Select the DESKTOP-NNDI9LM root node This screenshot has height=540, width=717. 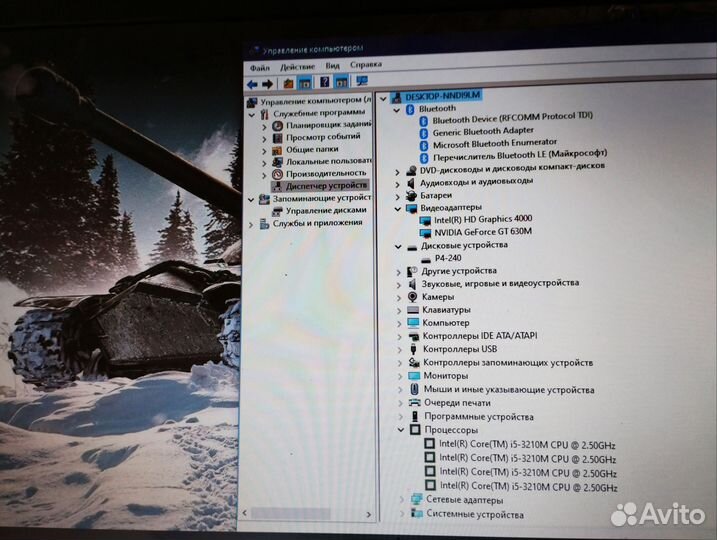click(442, 95)
